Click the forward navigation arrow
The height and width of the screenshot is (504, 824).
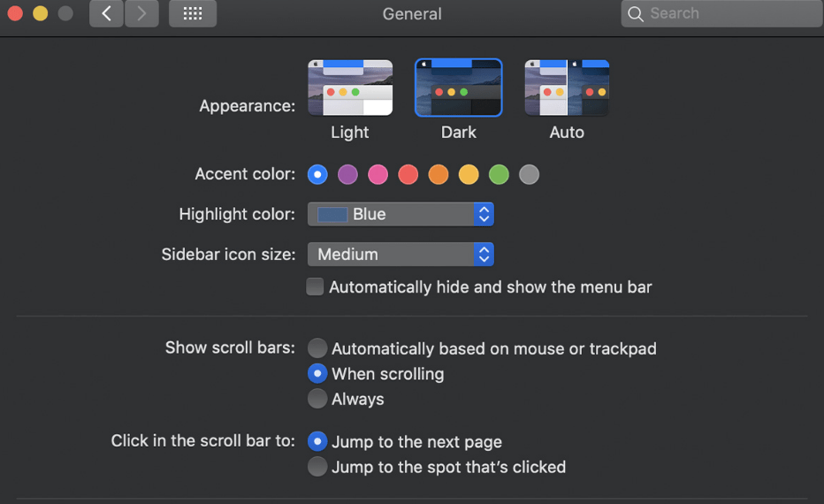(141, 13)
